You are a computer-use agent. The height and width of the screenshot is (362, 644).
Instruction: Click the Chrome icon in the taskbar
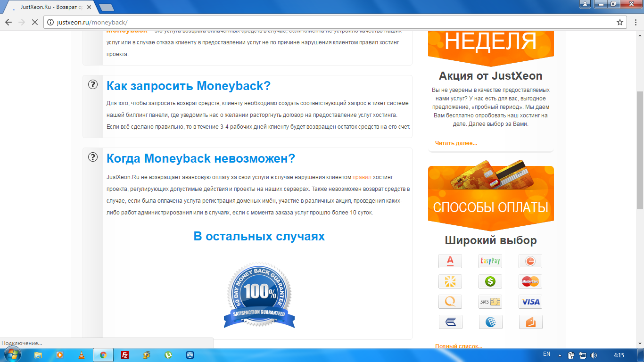(103, 355)
